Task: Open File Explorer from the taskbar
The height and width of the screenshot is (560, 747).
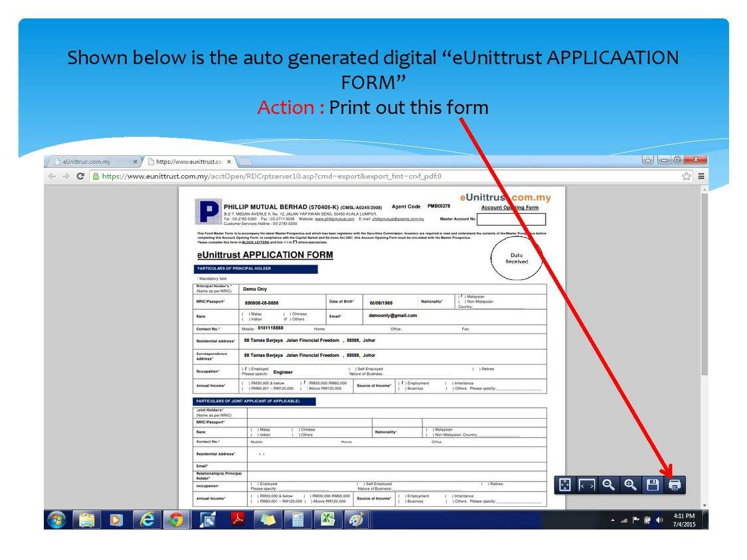Action: (x=87, y=520)
